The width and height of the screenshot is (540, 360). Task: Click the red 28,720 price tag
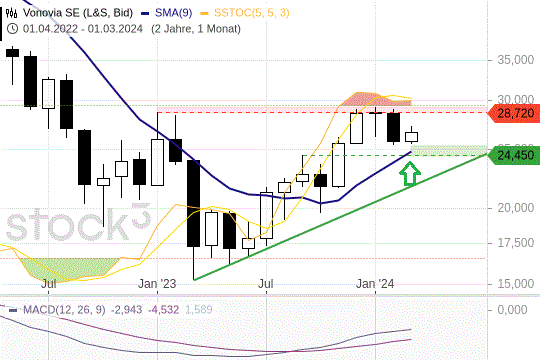pyautogui.click(x=514, y=113)
